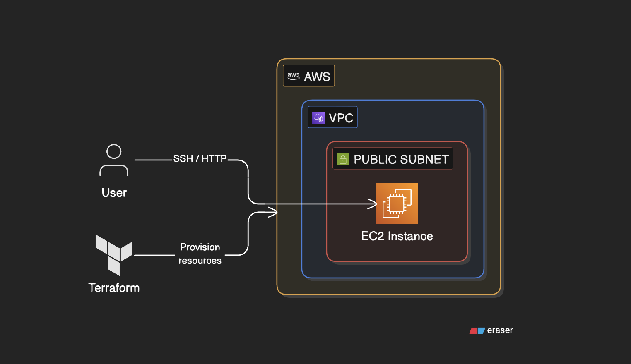Click the green lock icon beside PUBLIC SUBNET

point(343,158)
